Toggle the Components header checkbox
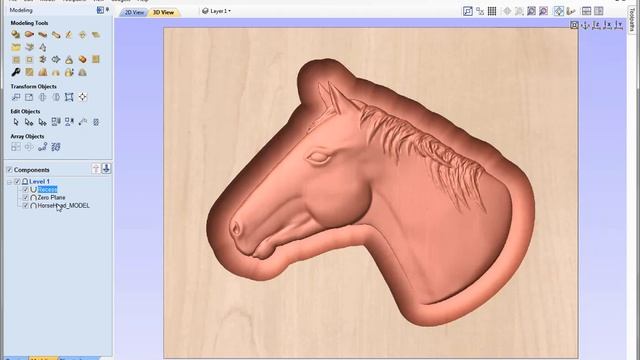 (x=9, y=170)
